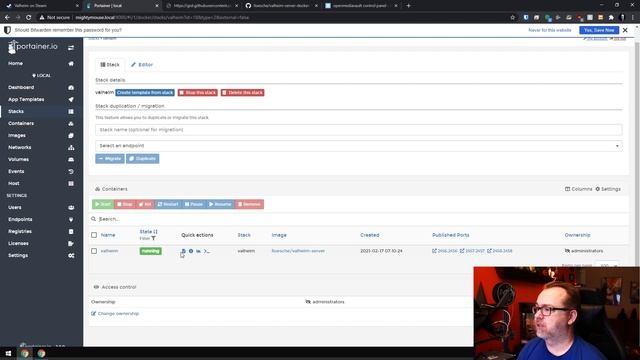Click the Remove container button
Image resolution: width=640 pixels, height=360 pixels.
pyautogui.click(x=249, y=204)
